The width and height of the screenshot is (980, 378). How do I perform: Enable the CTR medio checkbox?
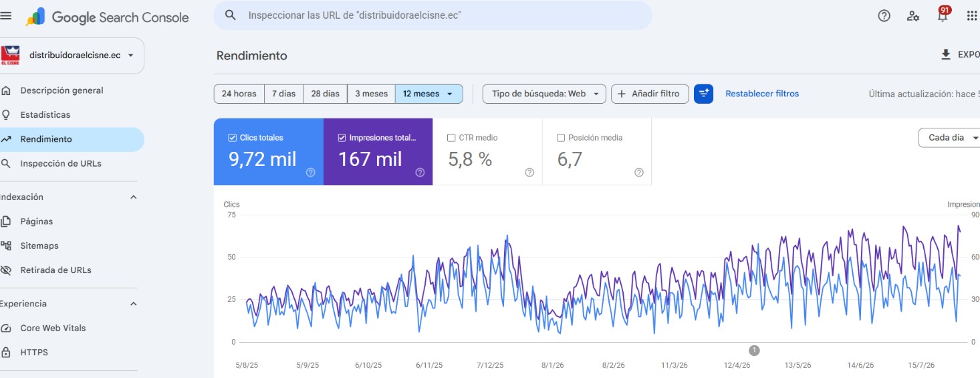[451, 138]
